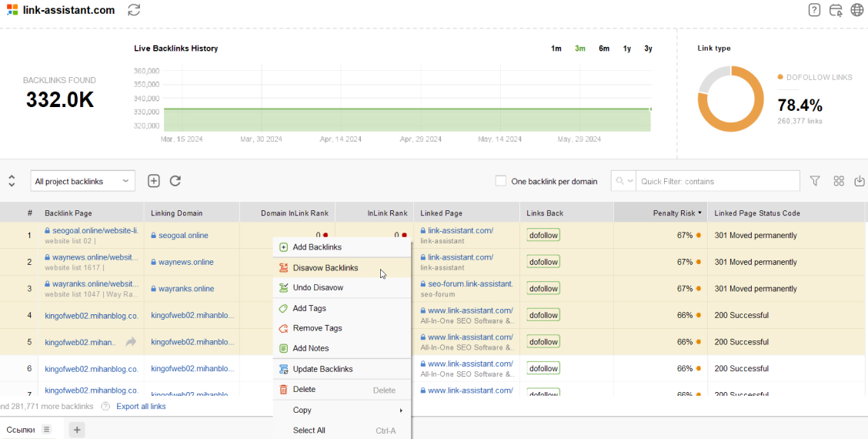This screenshot has height=439, width=868.
Task: Open the scheduler calendar icon
Action: [836, 10]
